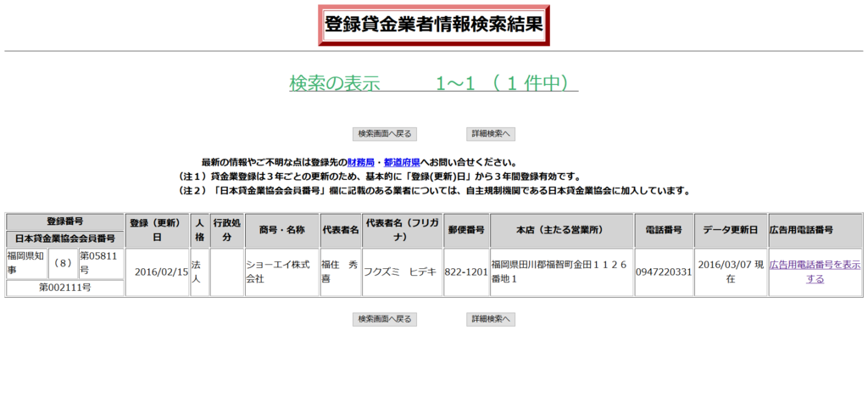Screen dimensions: 868x409
Task: Click the upper 詳細検索へ button
Action: point(491,133)
